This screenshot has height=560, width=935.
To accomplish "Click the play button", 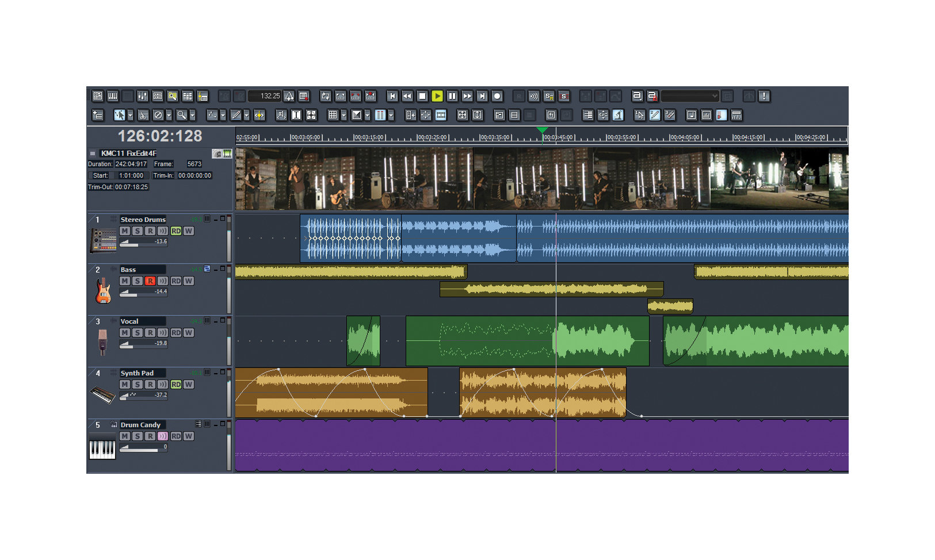I will tap(437, 96).
